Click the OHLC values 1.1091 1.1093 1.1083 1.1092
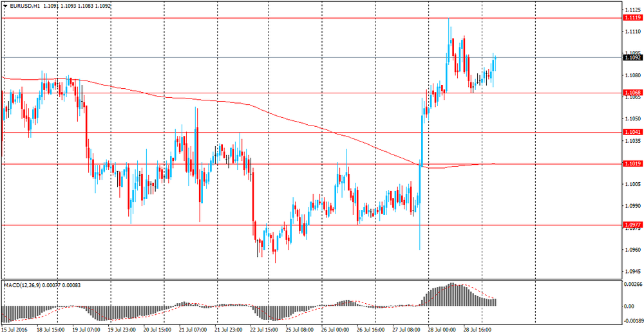 pos(77,6)
